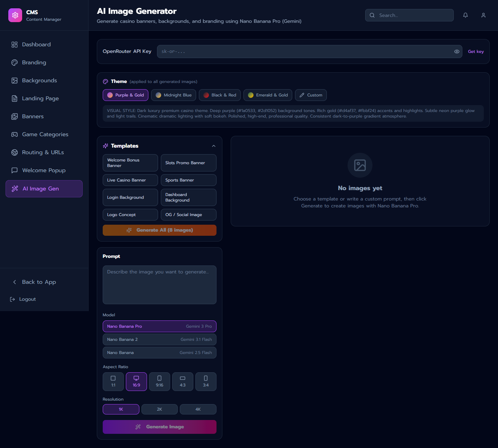Click the Game Categories gamepad icon
498x448 pixels.
15,134
